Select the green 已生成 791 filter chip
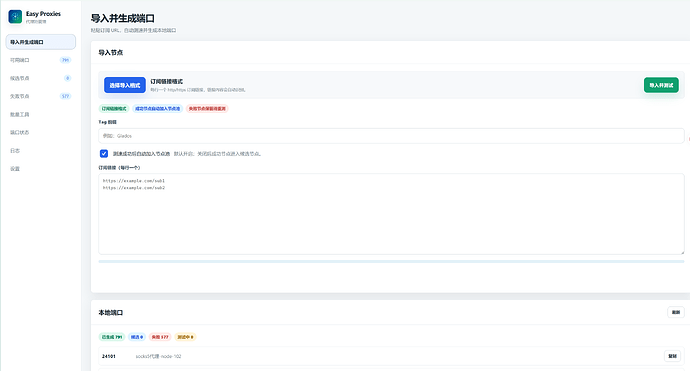690x371 pixels. (x=112, y=337)
